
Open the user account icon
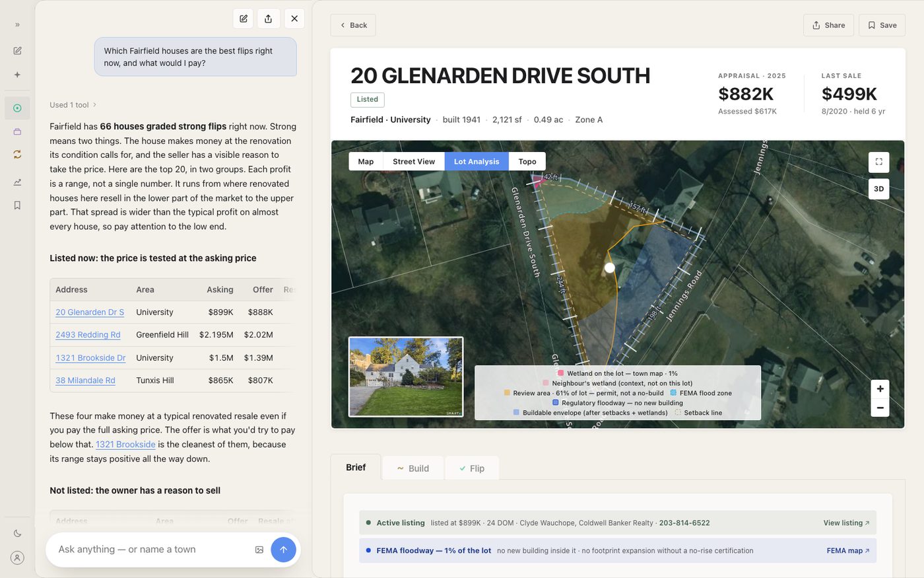click(x=17, y=558)
